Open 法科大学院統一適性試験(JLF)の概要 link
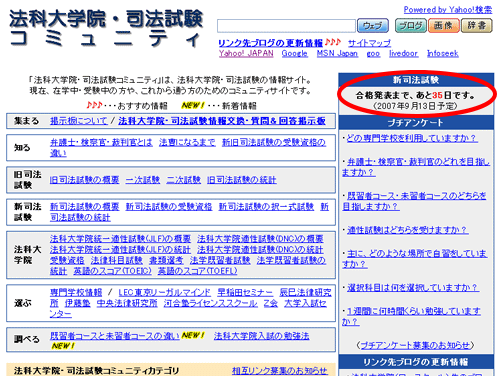Screen dimensions: 500x376 coord(120,239)
